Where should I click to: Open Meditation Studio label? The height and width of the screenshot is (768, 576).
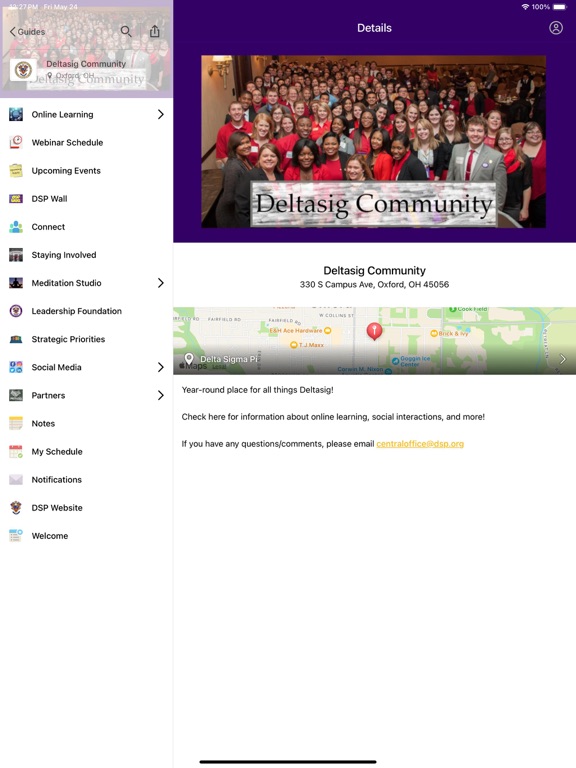point(67,283)
